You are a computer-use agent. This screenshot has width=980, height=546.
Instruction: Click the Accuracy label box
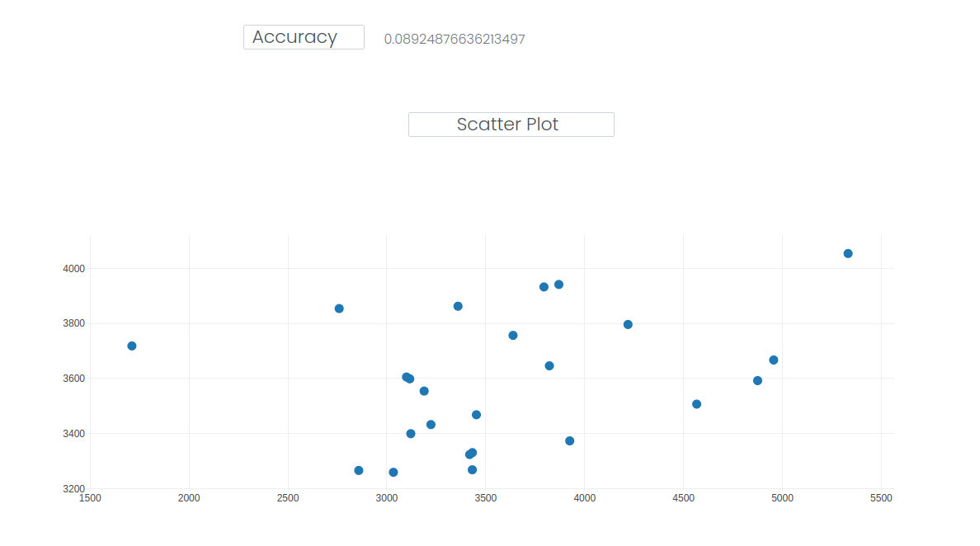pos(304,37)
